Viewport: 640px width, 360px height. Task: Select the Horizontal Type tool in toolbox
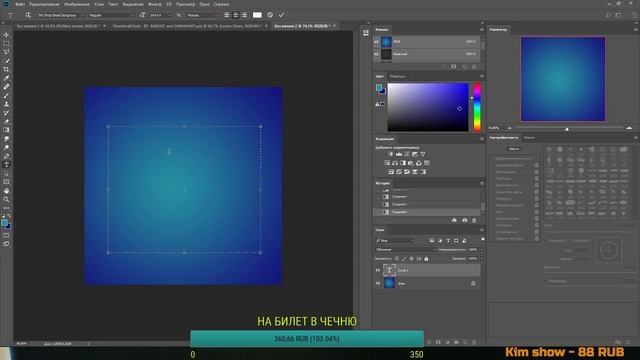(6, 164)
